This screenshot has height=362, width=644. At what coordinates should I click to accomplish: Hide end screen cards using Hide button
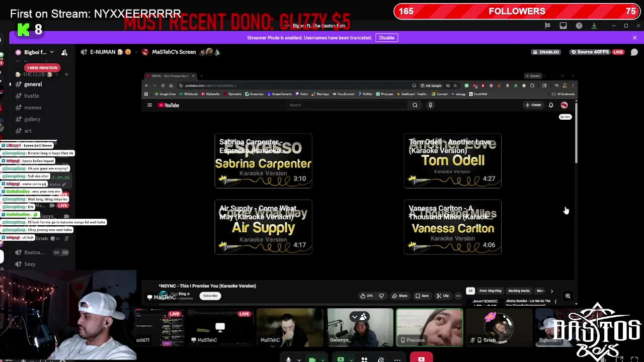click(x=565, y=117)
